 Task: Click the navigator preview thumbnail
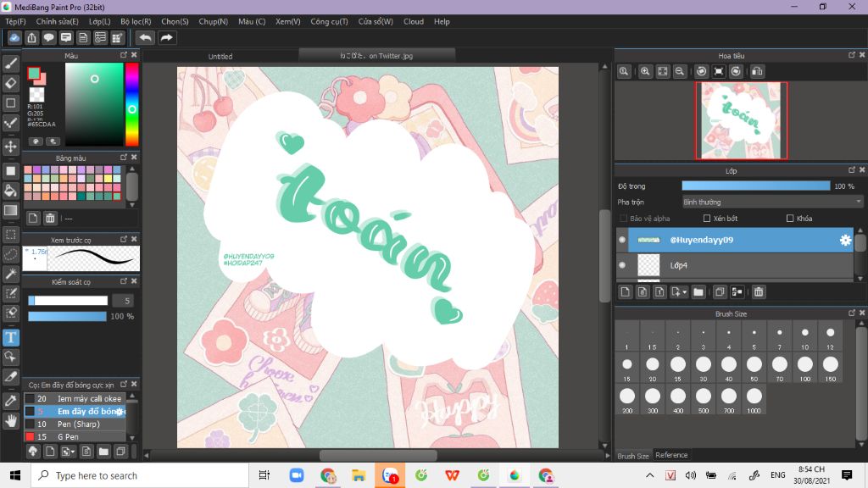pos(741,120)
